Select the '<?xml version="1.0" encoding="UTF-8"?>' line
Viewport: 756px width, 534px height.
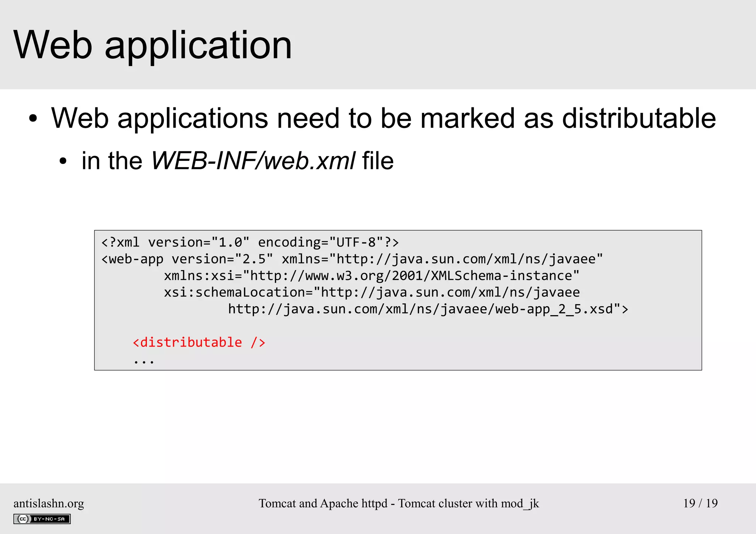click(x=250, y=242)
